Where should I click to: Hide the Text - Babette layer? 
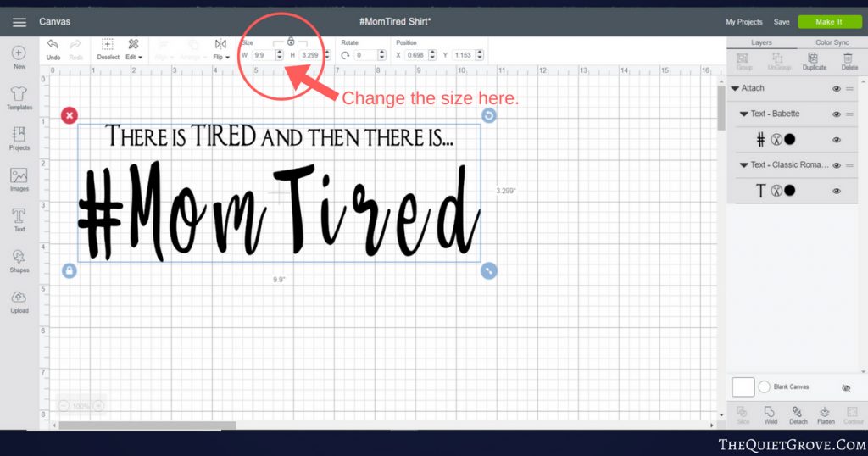pyautogui.click(x=837, y=114)
